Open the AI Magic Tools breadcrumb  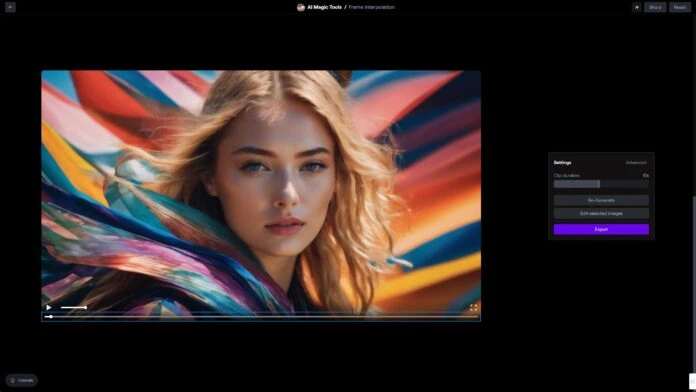click(324, 7)
